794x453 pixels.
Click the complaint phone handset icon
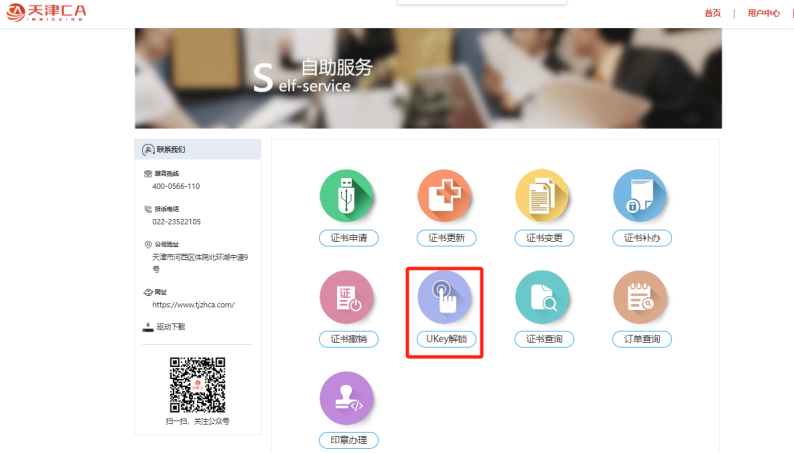point(148,209)
